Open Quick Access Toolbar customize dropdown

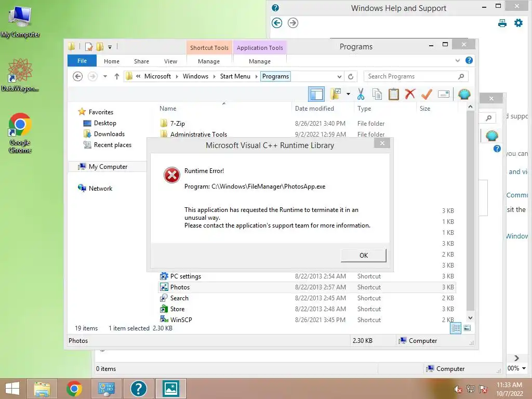point(110,47)
